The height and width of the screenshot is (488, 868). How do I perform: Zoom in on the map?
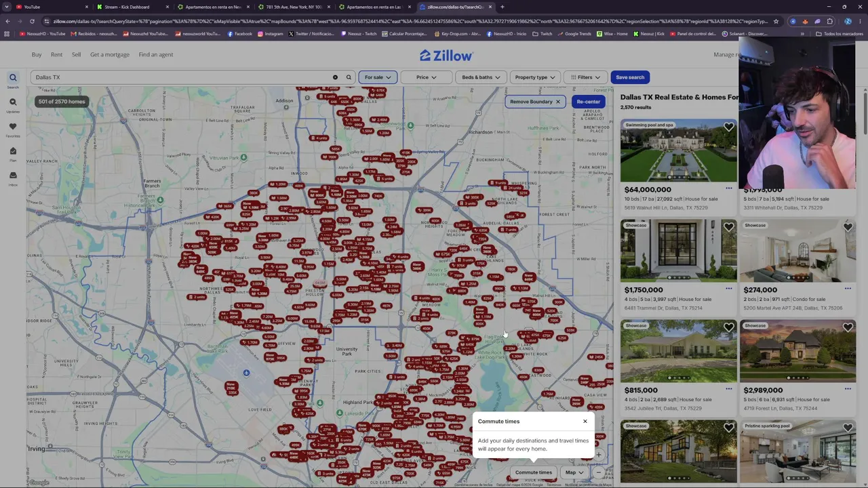tap(598, 455)
